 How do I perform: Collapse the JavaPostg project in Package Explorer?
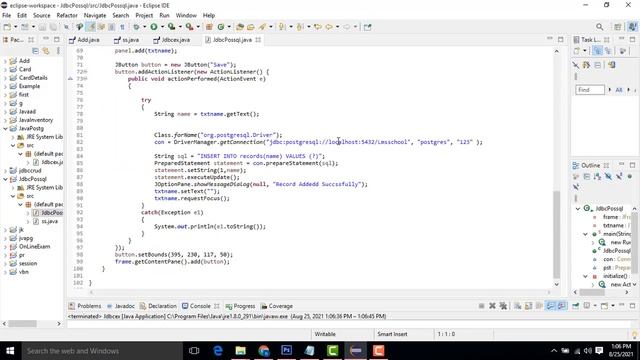pyautogui.click(x=6, y=129)
